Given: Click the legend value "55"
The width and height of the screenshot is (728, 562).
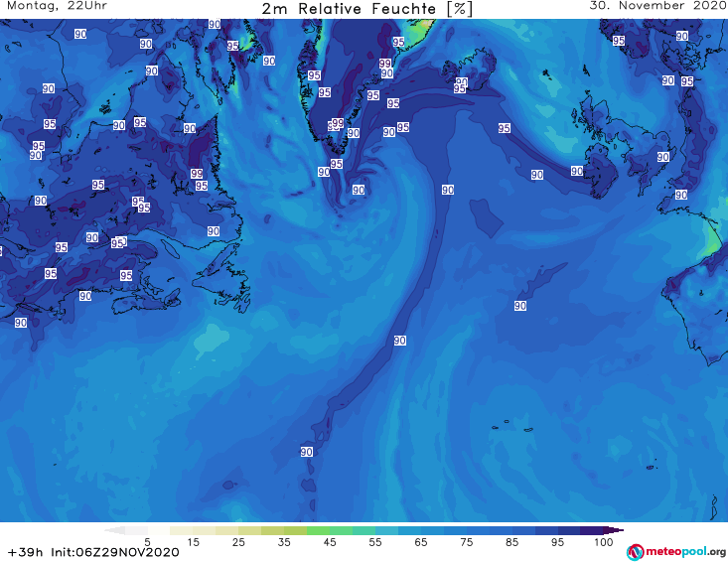Looking at the screenshot, I should point(375,542).
